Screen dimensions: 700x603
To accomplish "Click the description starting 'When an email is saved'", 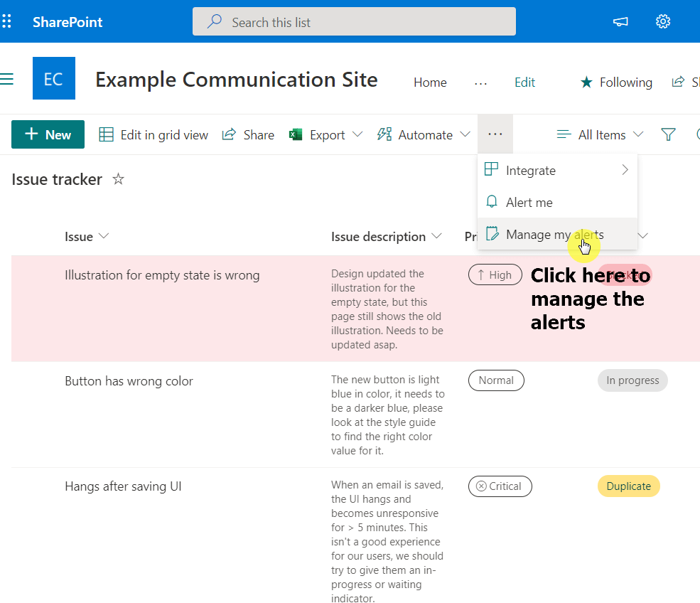I will click(387, 542).
